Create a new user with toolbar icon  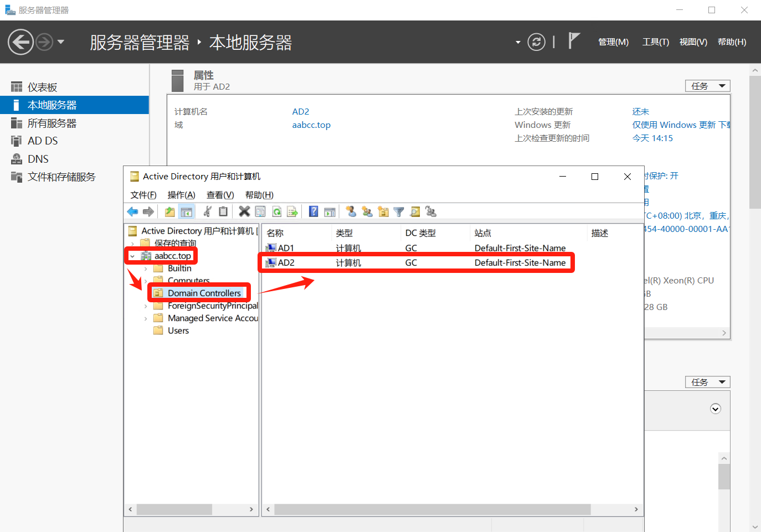pos(351,211)
